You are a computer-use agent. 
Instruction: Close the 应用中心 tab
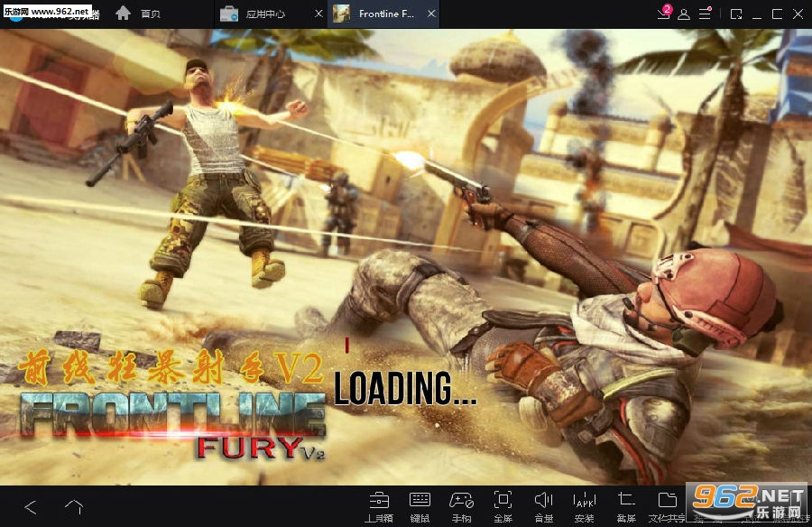tap(319, 14)
